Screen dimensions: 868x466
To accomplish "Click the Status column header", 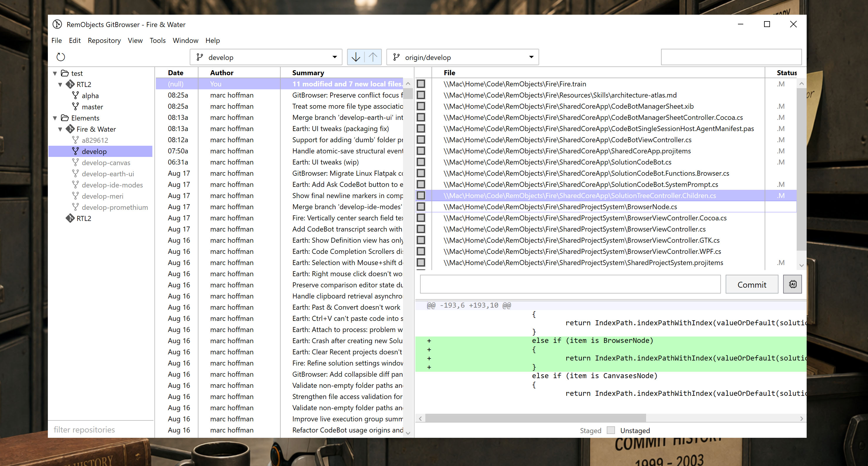I will 786,73.
